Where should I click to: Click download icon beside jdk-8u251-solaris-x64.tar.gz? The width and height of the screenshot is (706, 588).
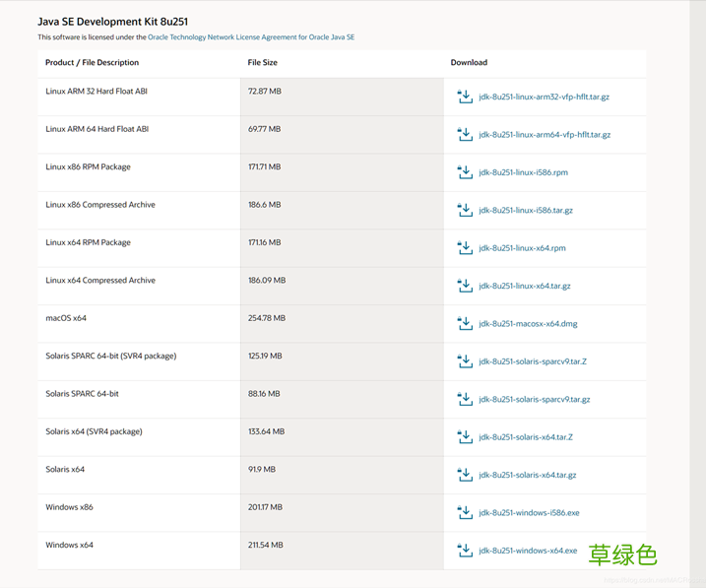click(465, 475)
